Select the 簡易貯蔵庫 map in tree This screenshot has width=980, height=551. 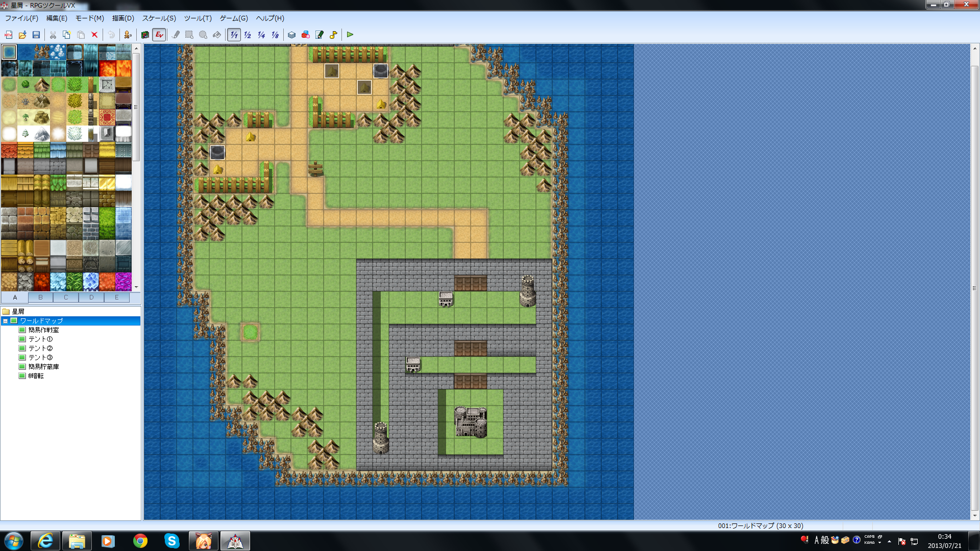43,367
